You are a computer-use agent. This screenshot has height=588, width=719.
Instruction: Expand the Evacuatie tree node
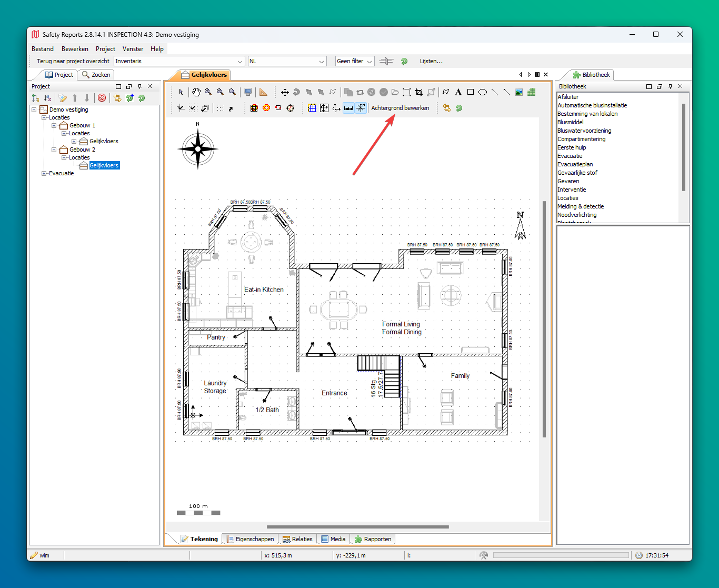(44, 173)
